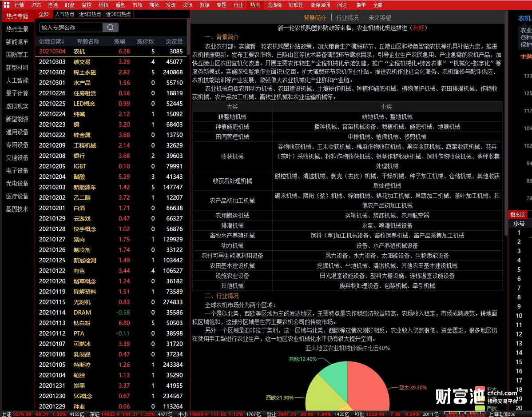Select 医疗设备 in left sidebar
Image resolution: width=532 pixels, height=417 pixels.
click(x=17, y=196)
